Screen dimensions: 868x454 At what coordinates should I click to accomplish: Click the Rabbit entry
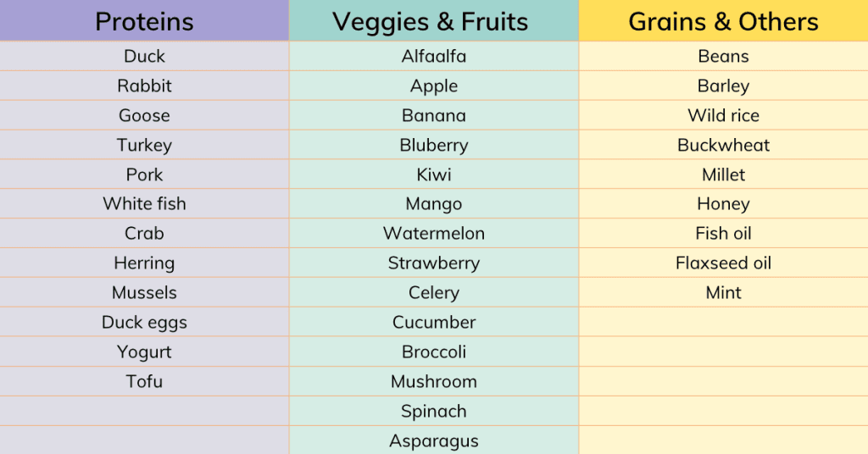(x=144, y=86)
